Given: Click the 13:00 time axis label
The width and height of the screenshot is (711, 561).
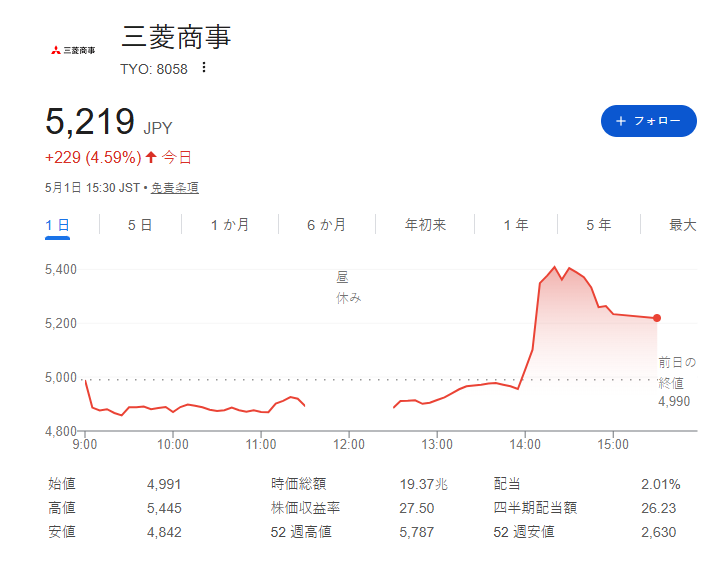Looking at the screenshot, I should pyautogui.click(x=437, y=444).
